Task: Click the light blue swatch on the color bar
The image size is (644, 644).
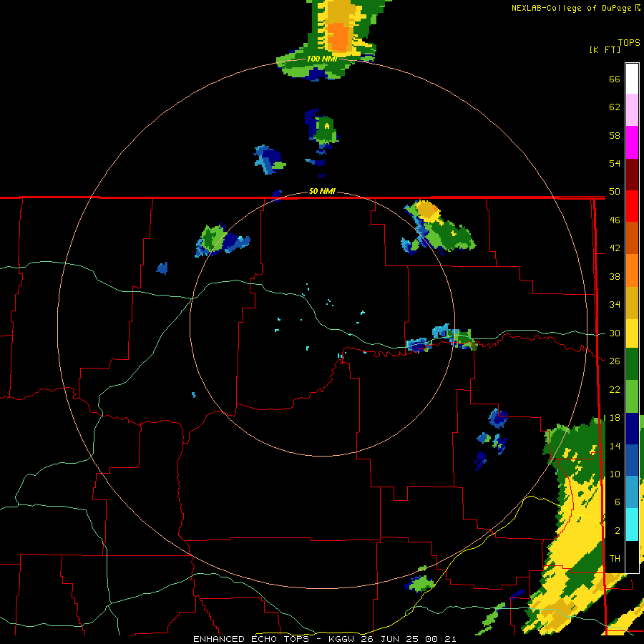Action: point(632,492)
